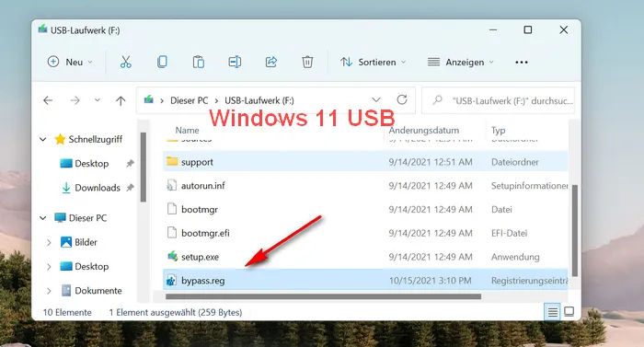Go back with the left arrow

[x=48, y=100]
